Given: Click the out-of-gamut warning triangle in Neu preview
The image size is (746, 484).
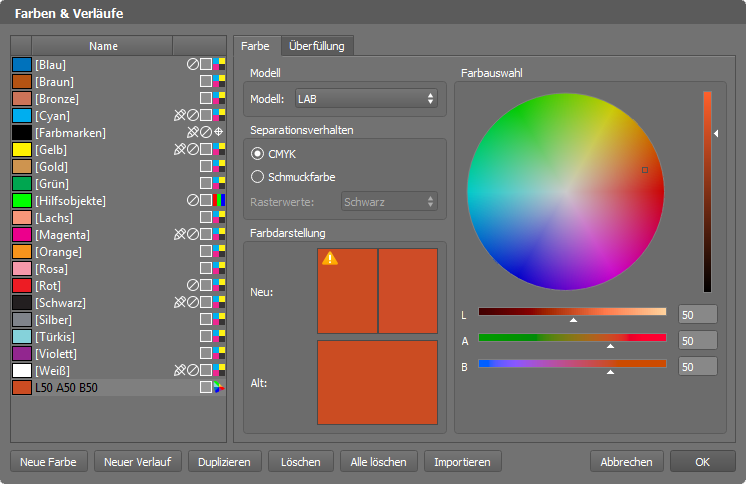Looking at the screenshot, I should (330, 258).
